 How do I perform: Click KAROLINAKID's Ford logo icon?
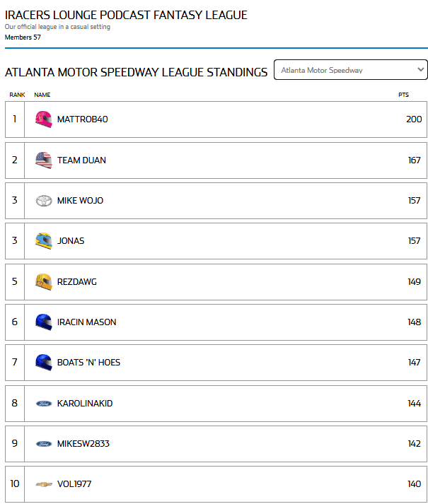point(44,404)
